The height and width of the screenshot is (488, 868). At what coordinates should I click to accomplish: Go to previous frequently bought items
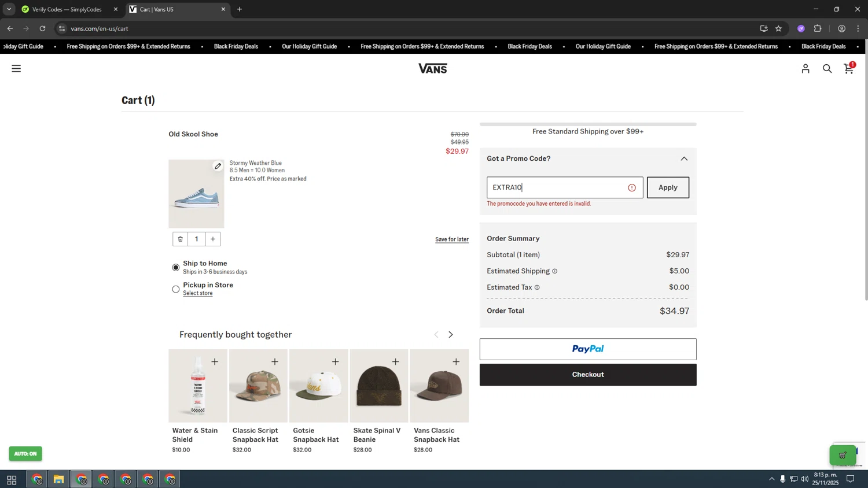[436, 334]
